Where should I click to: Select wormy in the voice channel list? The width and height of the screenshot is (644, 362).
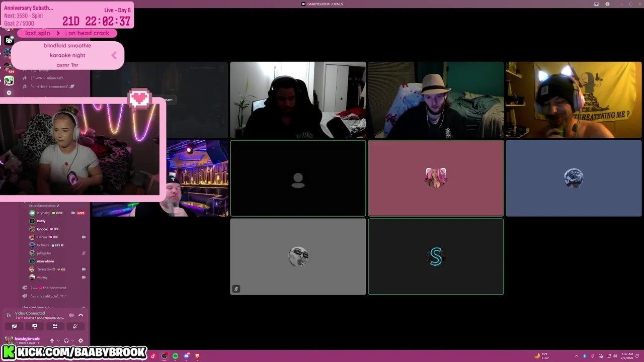pyautogui.click(x=57, y=278)
